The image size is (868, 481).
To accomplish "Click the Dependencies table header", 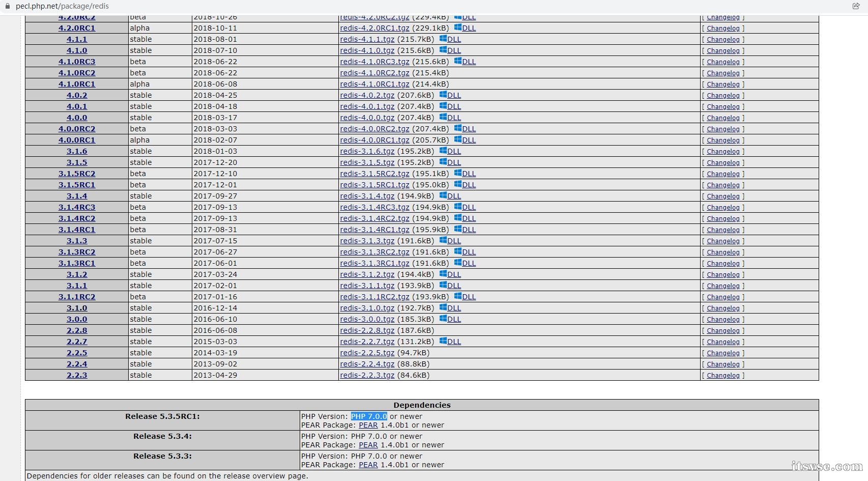I will pyautogui.click(x=422, y=405).
